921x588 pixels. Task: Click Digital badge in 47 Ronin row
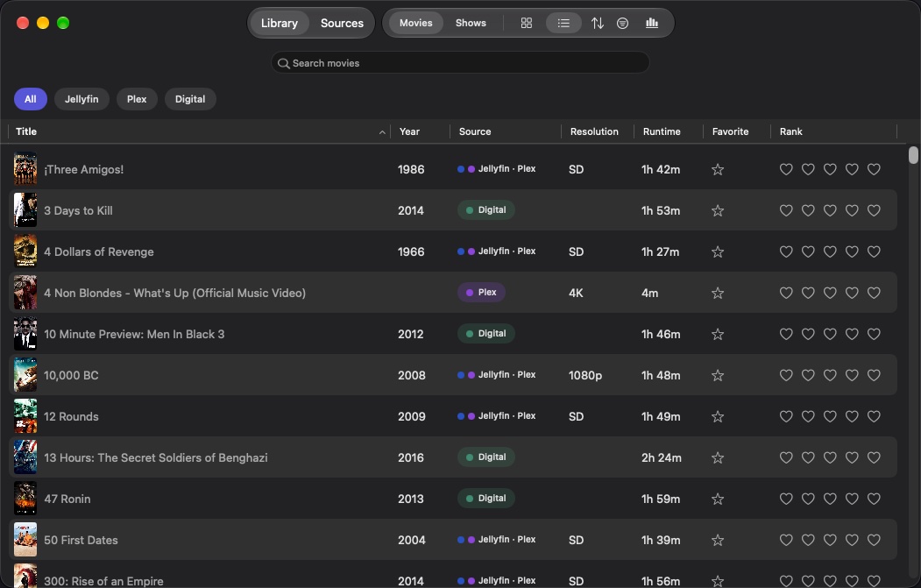pos(486,498)
